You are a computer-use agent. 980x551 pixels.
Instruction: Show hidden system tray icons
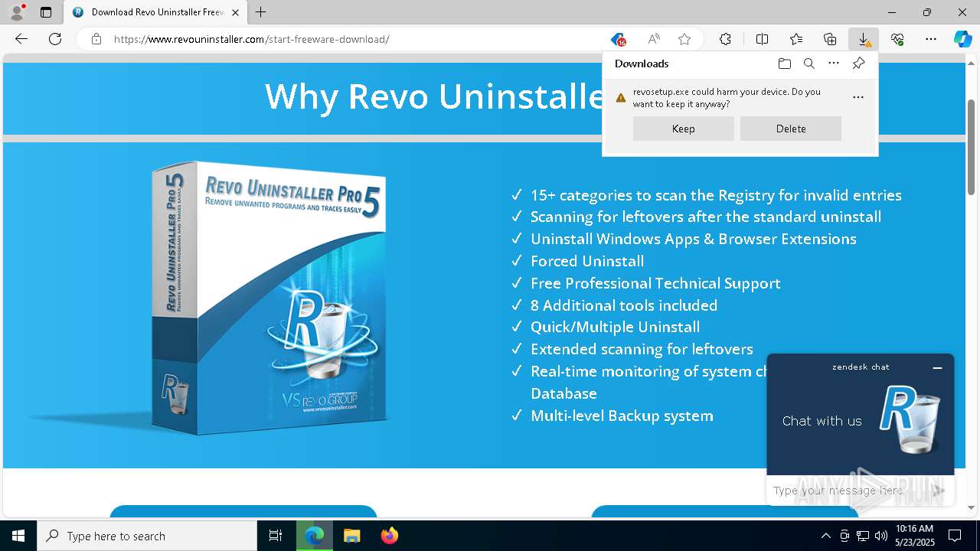(825, 536)
